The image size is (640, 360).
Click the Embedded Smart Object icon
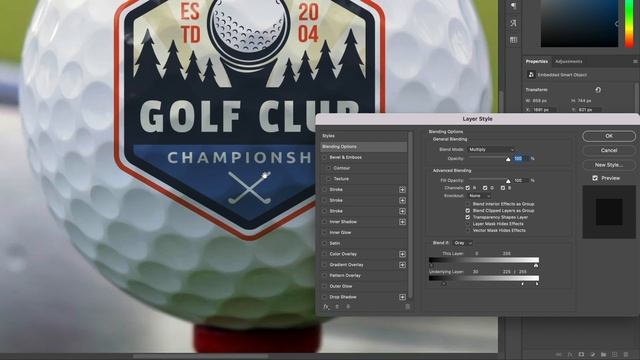pos(531,75)
